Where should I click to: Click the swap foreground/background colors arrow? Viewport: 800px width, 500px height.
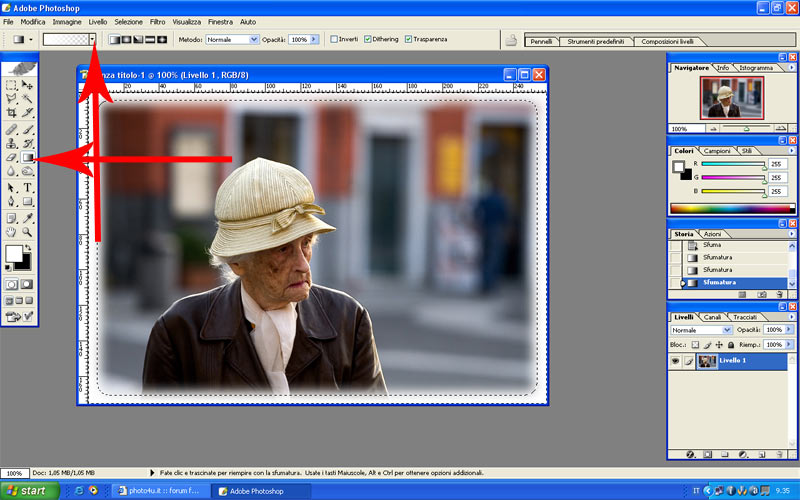coord(28,247)
